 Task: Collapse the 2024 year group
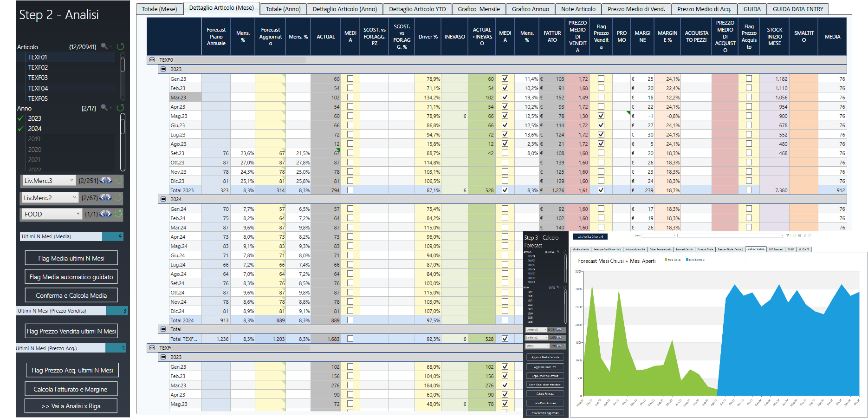[x=163, y=199]
